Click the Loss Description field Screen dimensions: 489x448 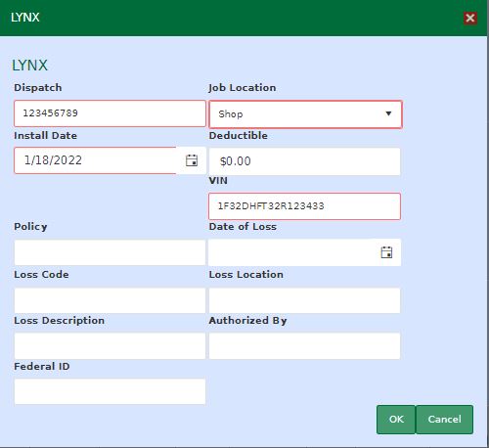[x=110, y=346]
